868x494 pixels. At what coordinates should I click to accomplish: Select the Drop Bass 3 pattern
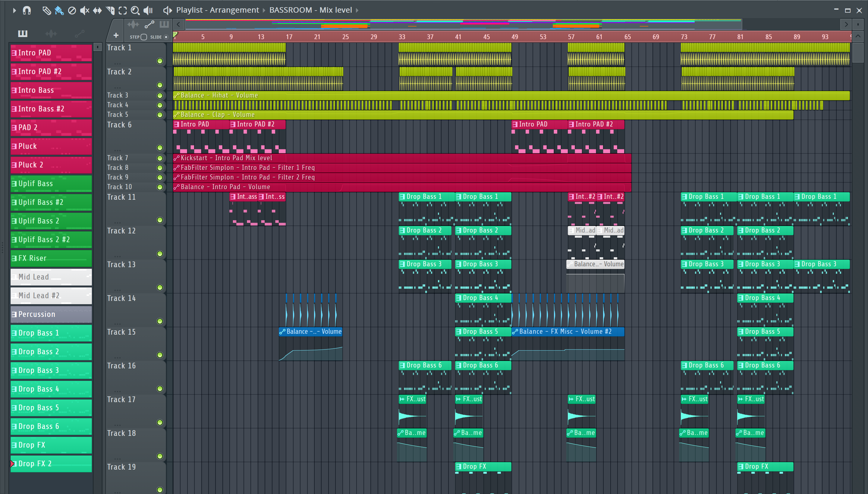pos(51,370)
